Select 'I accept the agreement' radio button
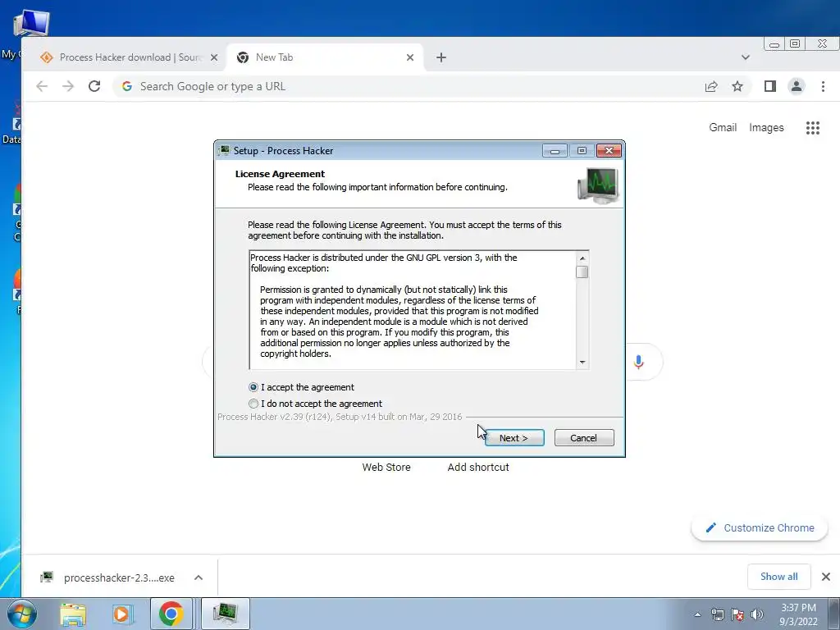The width and height of the screenshot is (840, 630). (253, 387)
